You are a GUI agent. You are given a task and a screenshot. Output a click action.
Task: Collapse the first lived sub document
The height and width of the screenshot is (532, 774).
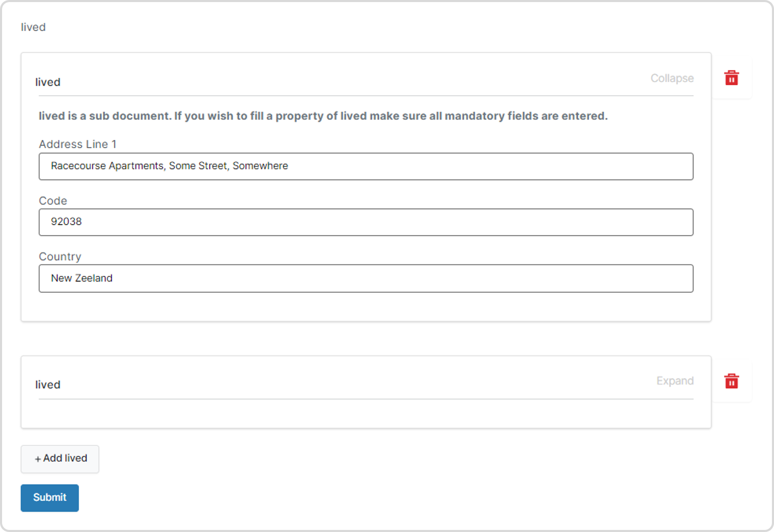pos(672,78)
